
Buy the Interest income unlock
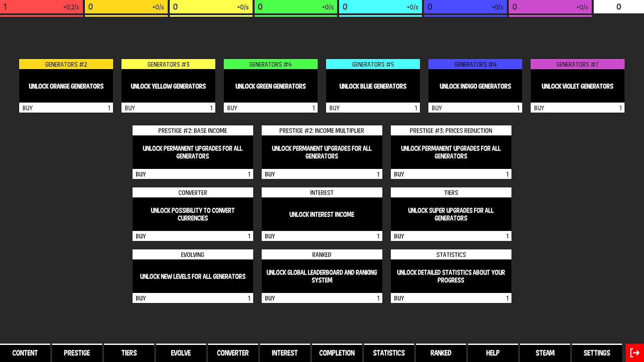[x=322, y=236]
